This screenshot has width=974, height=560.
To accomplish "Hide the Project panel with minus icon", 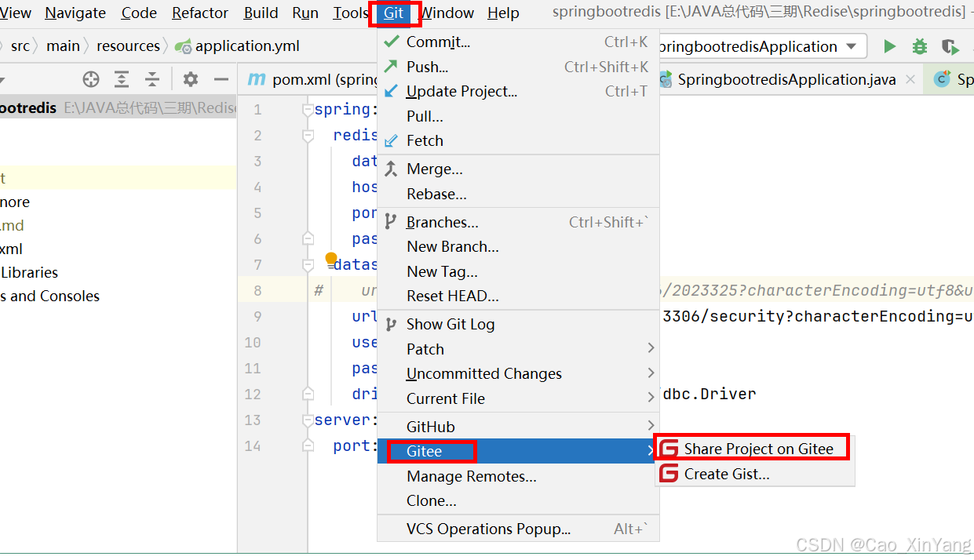I will (x=221, y=79).
